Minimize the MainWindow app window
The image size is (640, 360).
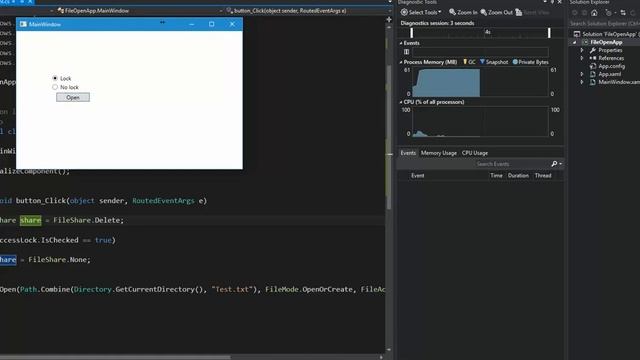coord(191,24)
